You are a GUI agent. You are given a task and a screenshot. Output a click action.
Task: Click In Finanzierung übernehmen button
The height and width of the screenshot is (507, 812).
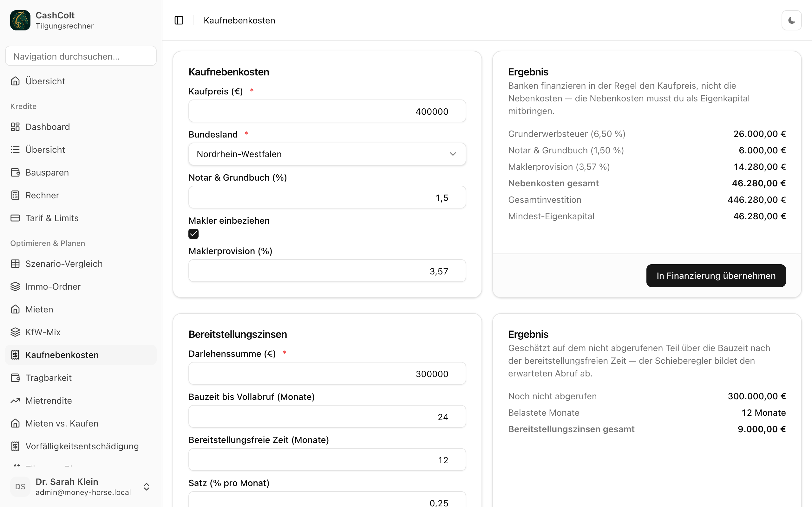[x=716, y=276]
